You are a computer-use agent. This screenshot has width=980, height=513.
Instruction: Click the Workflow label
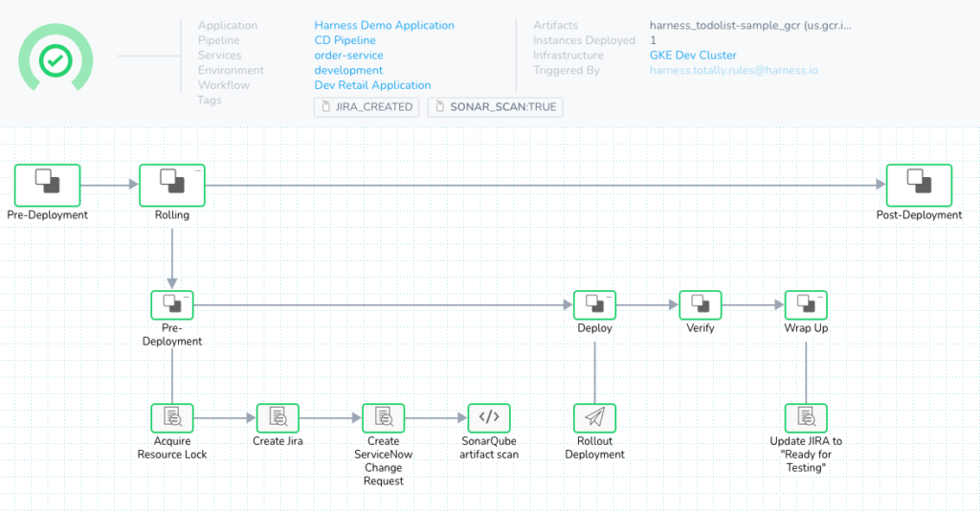pos(224,85)
